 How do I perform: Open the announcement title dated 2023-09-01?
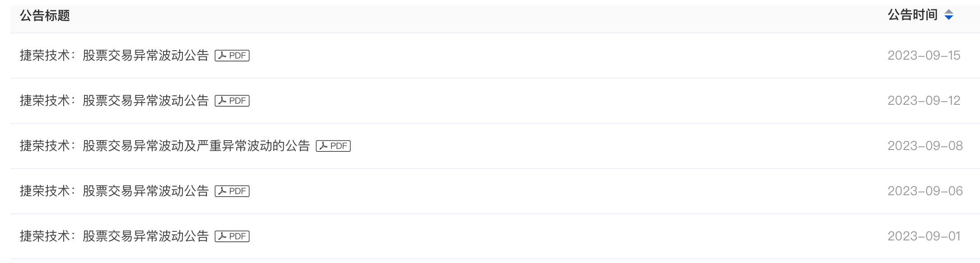coord(114,236)
